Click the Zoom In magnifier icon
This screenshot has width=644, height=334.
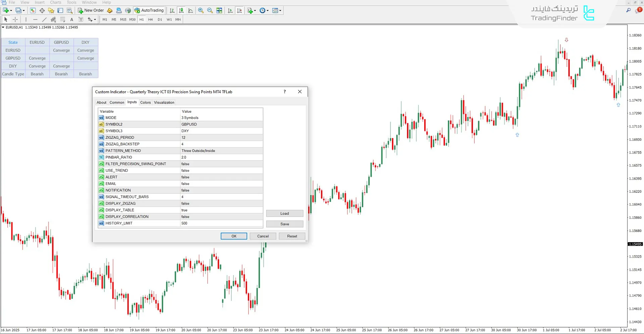(201, 10)
